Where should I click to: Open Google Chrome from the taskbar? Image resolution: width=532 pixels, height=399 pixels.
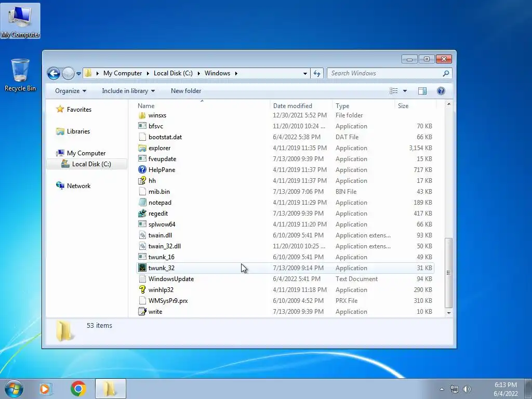[x=78, y=389]
